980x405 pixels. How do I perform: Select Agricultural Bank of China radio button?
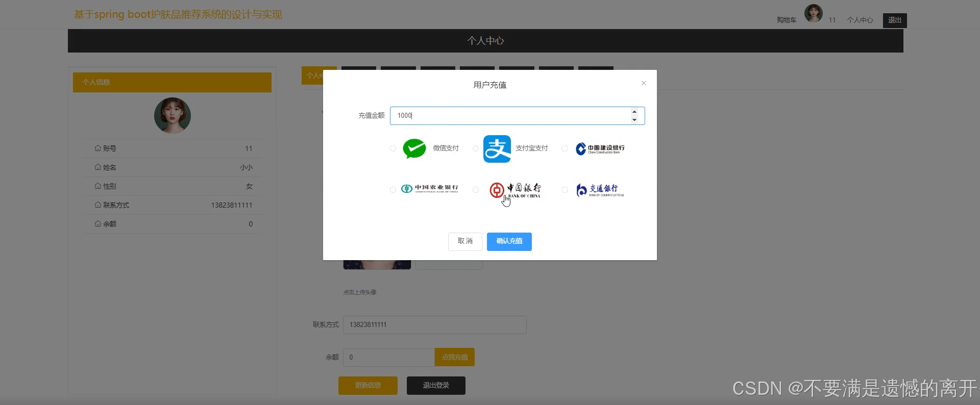[x=393, y=190]
